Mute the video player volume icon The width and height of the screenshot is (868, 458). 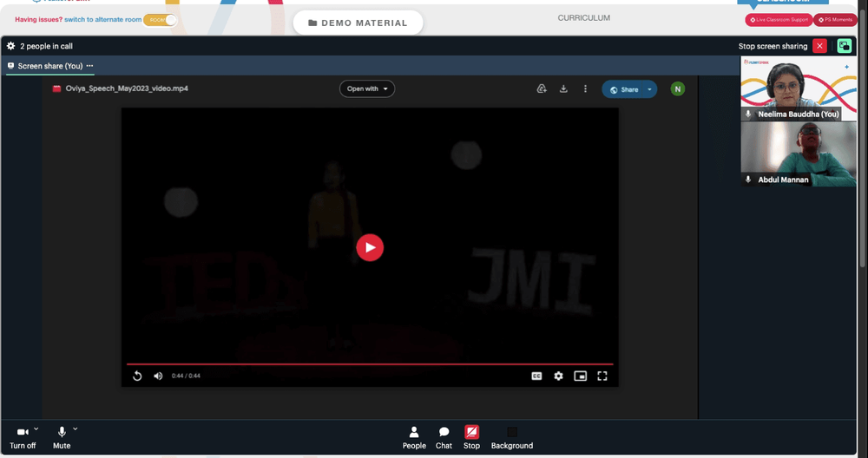point(158,376)
